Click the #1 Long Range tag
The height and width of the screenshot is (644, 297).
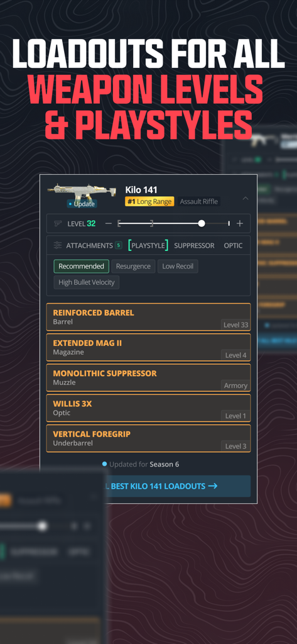pos(149,201)
